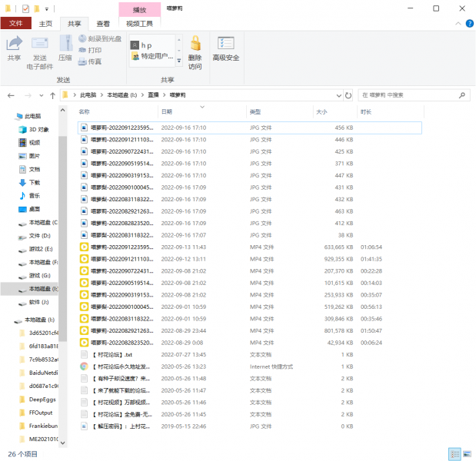
Task: Navigate up one folder level arrow
Action: click(52, 95)
